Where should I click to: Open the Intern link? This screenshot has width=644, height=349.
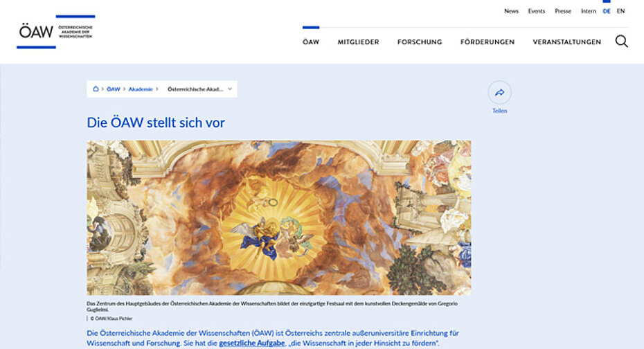588,11
